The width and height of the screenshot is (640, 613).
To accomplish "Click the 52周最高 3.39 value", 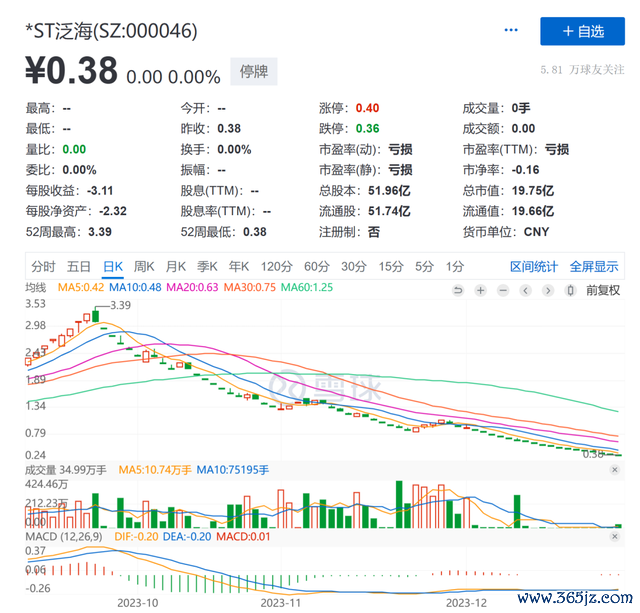I will click(100, 232).
